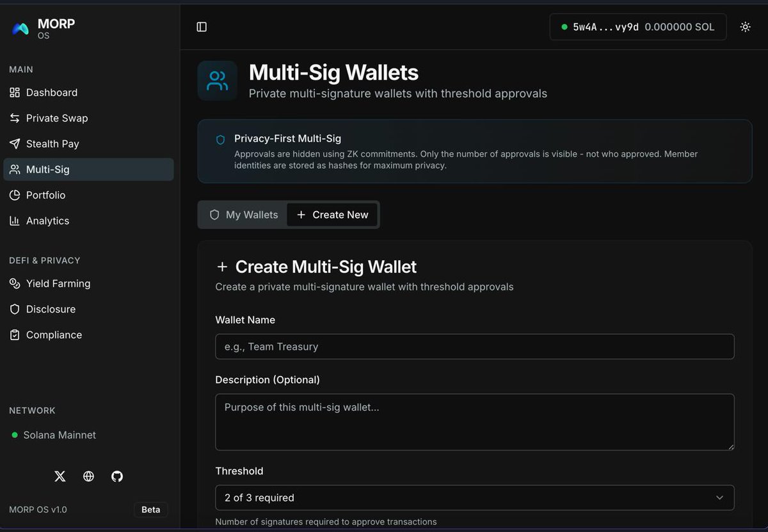This screenshot has height=532, width=768.
Task: Click the Multi-Sig Wallets page title
Action: 333,73
